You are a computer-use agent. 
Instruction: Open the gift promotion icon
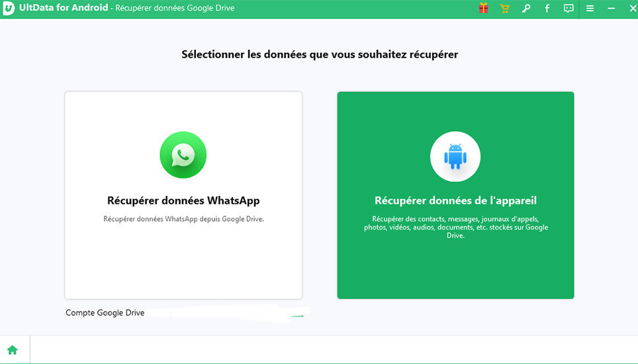pos(483,8)
